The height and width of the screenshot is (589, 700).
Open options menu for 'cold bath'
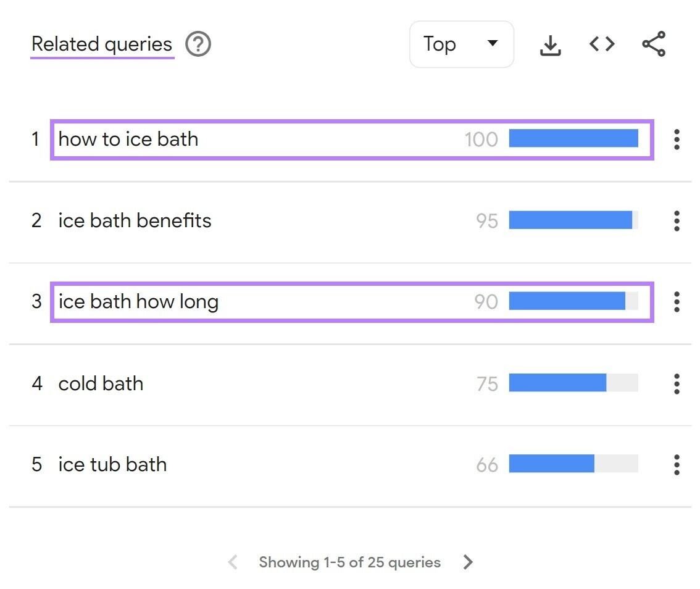point(677,383)
